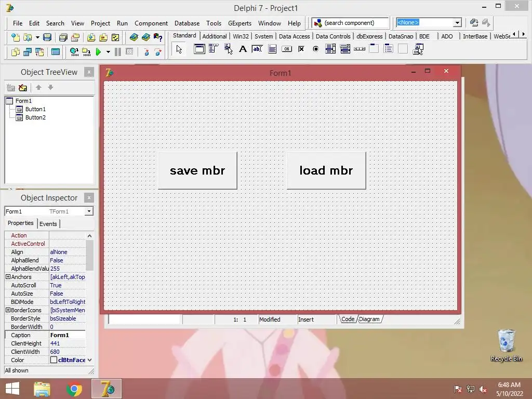Image resolution: width=532 pixels, height=399 pixels.
Task: Click the New Items toolbar icon
Action: tap(15, 37)
